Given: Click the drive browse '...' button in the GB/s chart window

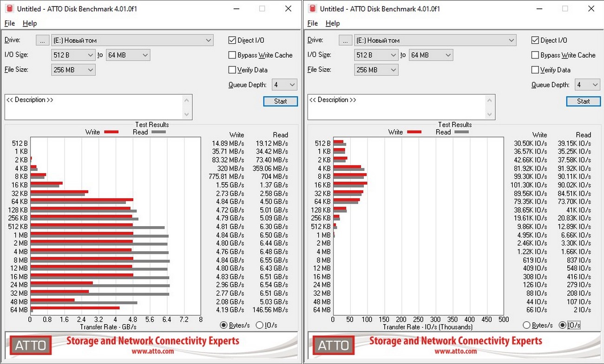Looking at the screenshot, I should [x=42, y=40].
